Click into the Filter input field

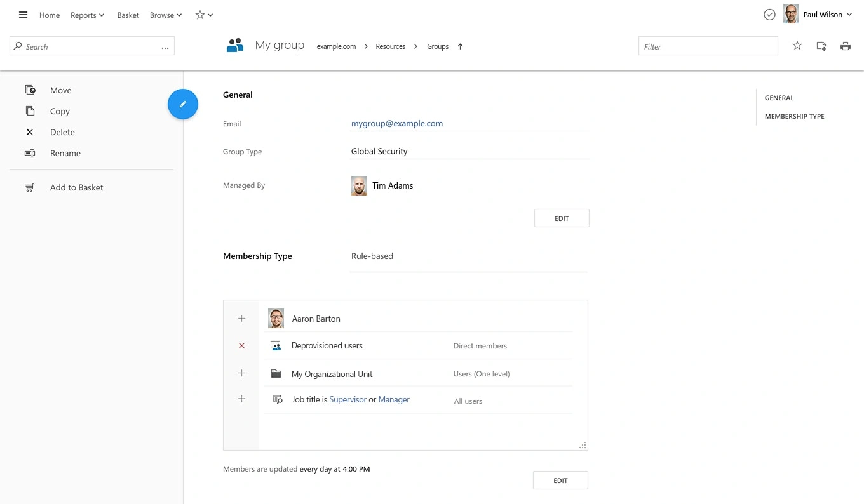(x=708, y=46)
